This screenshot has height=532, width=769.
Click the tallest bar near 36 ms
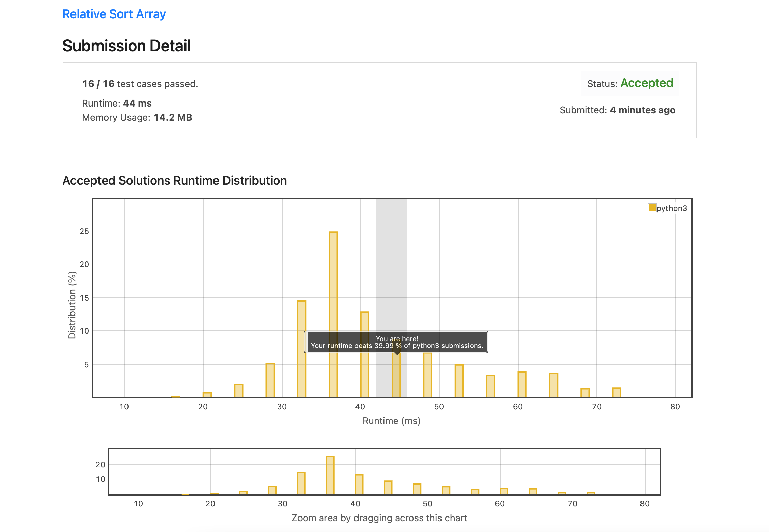click(x=333, y=314)
